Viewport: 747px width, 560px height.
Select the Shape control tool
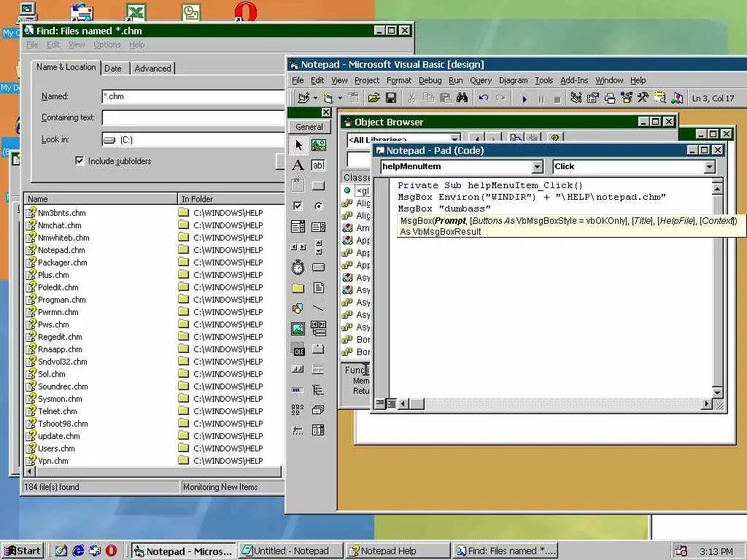click(x=298, y=308)
